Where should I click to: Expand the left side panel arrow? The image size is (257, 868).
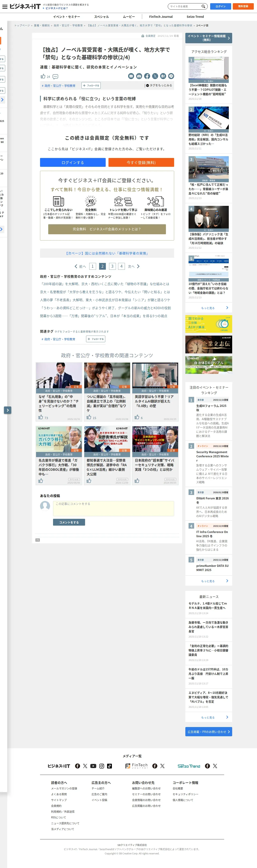[7, 410]
